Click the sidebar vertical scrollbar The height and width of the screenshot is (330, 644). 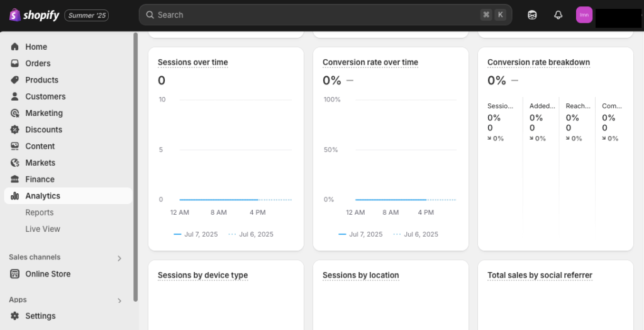136,167
